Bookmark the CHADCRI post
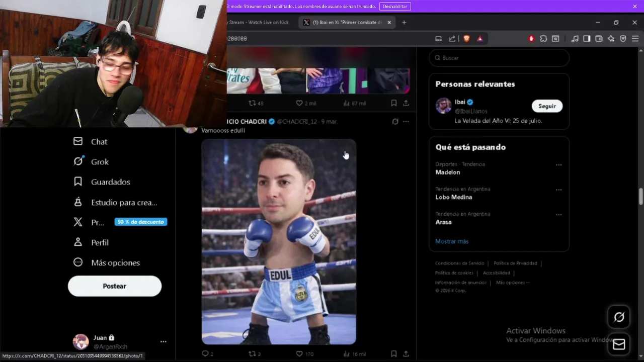 (x=393, y=354)
